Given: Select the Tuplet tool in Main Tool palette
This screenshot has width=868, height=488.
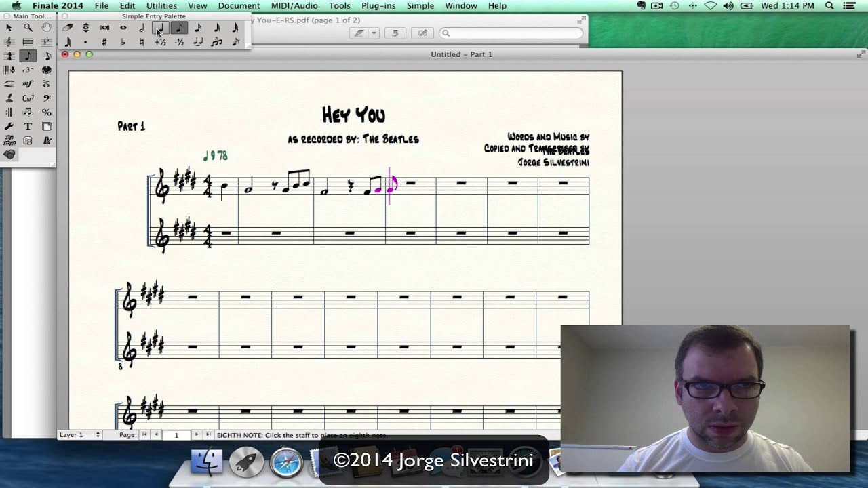Looking at the screenshot, I should pyautogui.click(x=28, y=70).
